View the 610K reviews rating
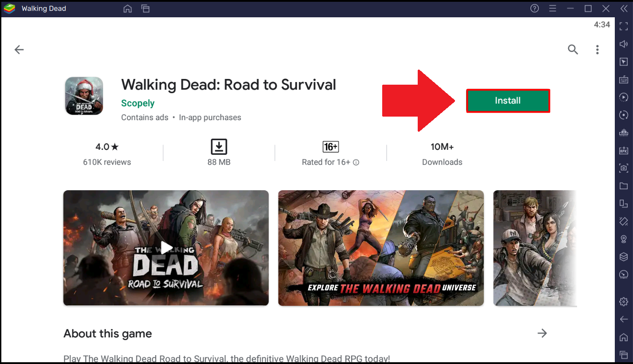Image resolution: width=633 pixels, height=364 pixels. click(107, 154)
